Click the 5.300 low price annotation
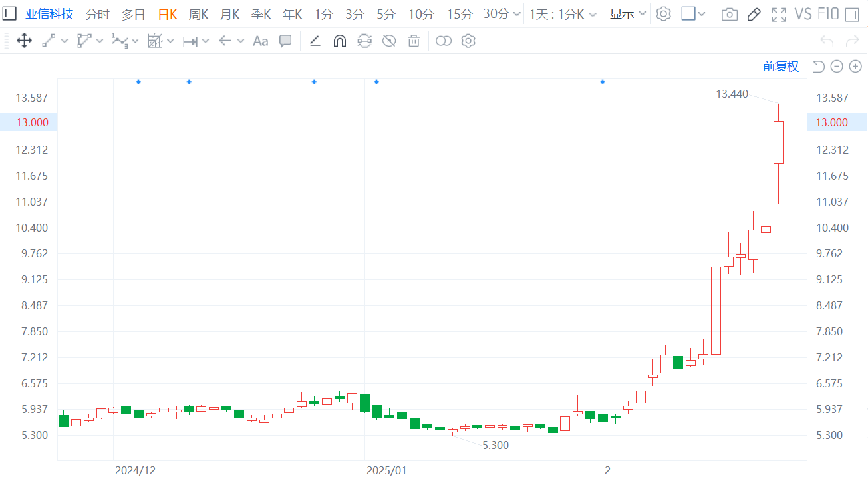The height and width of the screenshot is (485, 868). (495, 446)
